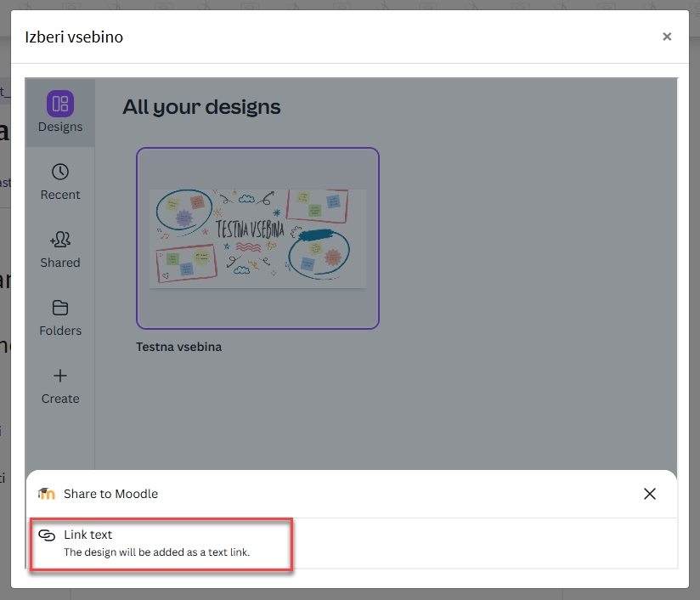Click the Shared people icon
700x600 pixels.
60,240
